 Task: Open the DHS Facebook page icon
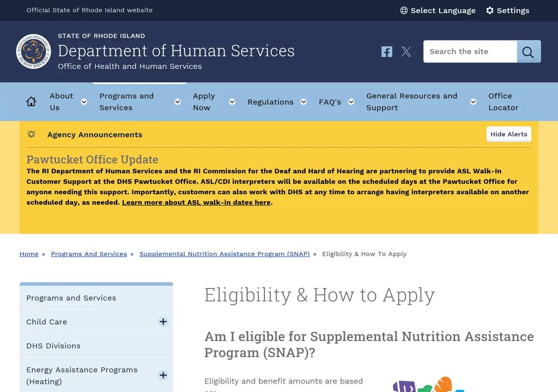pos(387,52)
